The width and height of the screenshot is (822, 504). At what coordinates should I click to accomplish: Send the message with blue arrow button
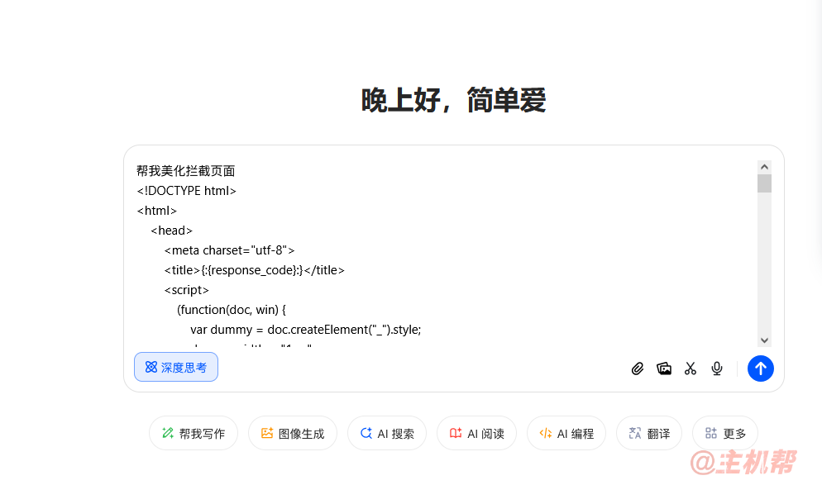tap(760, 368)
